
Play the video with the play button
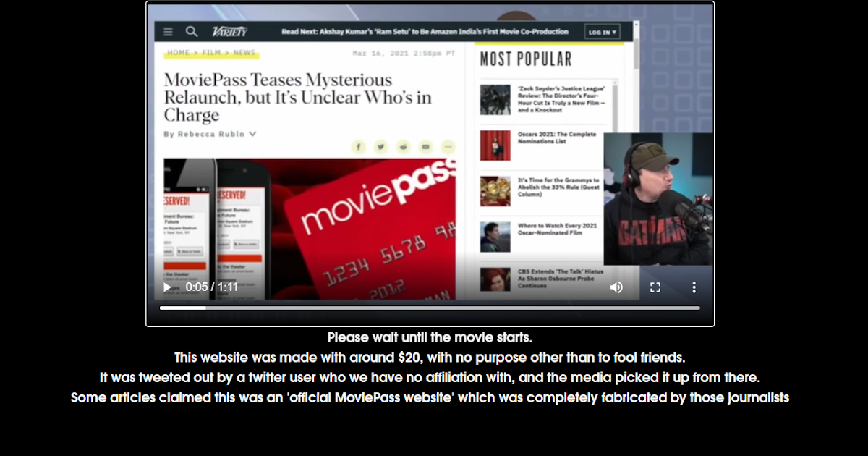167,287
